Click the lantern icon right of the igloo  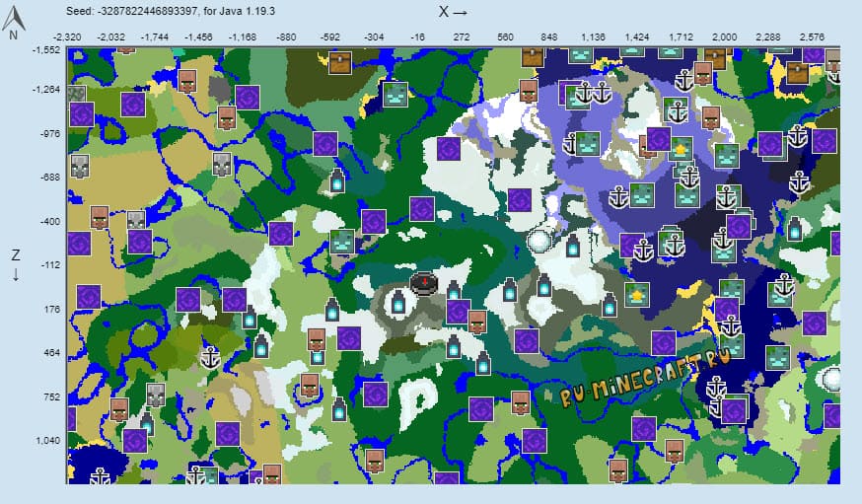tap(572, 246)
